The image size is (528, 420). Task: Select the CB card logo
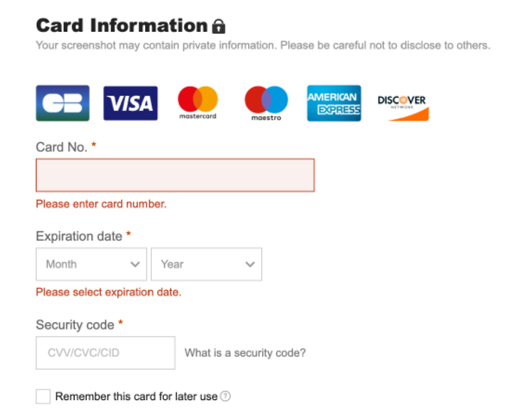click(62, 103)
